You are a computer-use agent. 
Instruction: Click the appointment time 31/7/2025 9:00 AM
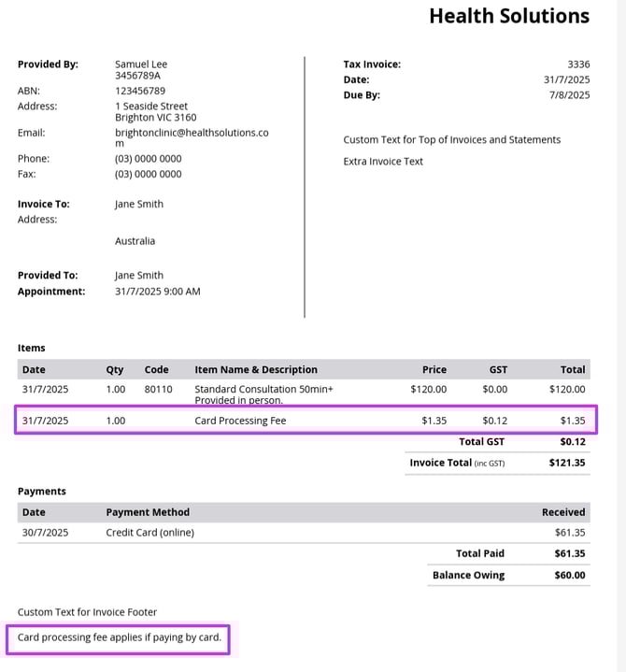coord(157,291)
